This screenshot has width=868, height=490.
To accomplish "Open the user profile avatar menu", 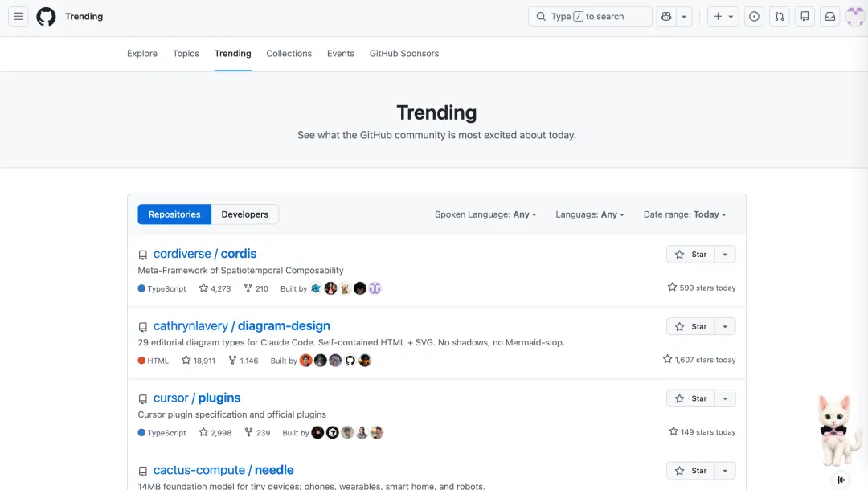I will [x=856, y=17].
